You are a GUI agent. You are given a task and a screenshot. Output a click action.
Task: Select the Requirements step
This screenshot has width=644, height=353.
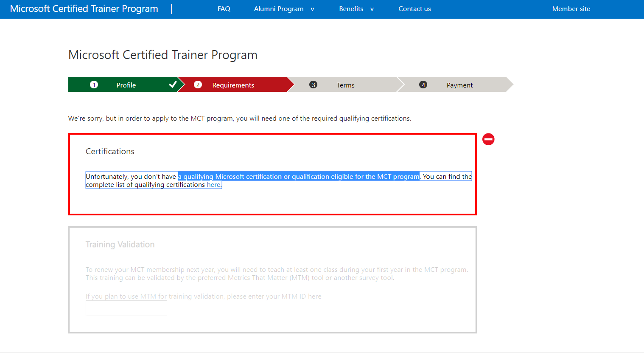coord(236,85)
